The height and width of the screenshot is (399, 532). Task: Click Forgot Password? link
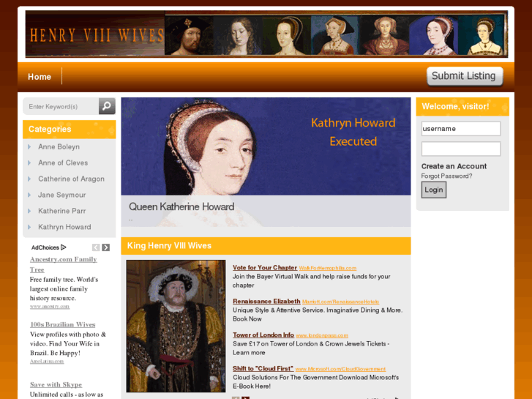coord(446,176)
